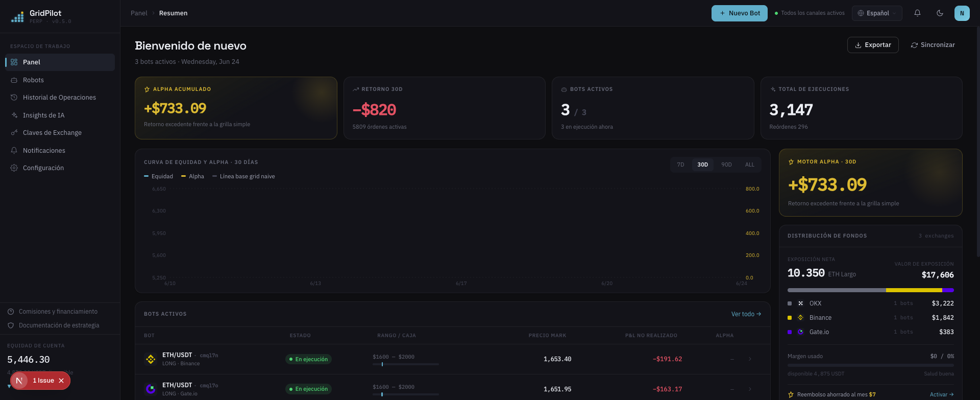
Task: Click the Margen usado progress bar
Action: point(871,365)
